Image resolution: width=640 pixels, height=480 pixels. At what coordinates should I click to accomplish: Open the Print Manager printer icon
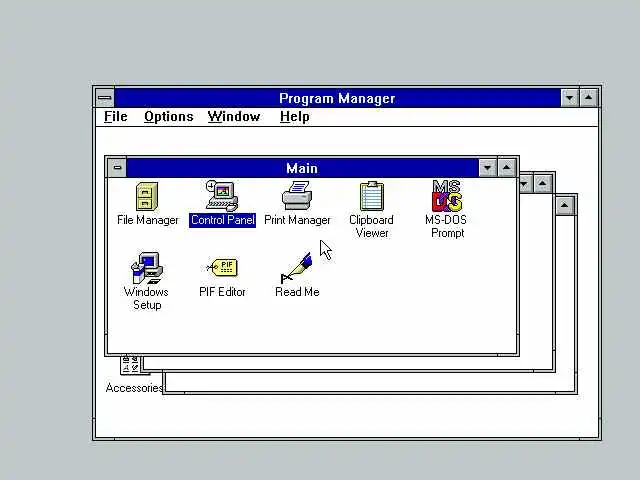pos(297,196)
